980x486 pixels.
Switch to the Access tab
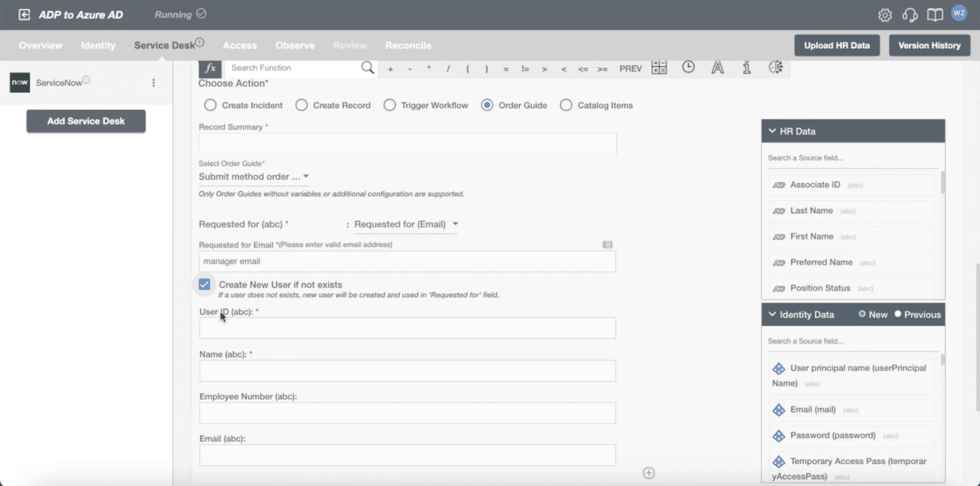(x=239, y=45)
